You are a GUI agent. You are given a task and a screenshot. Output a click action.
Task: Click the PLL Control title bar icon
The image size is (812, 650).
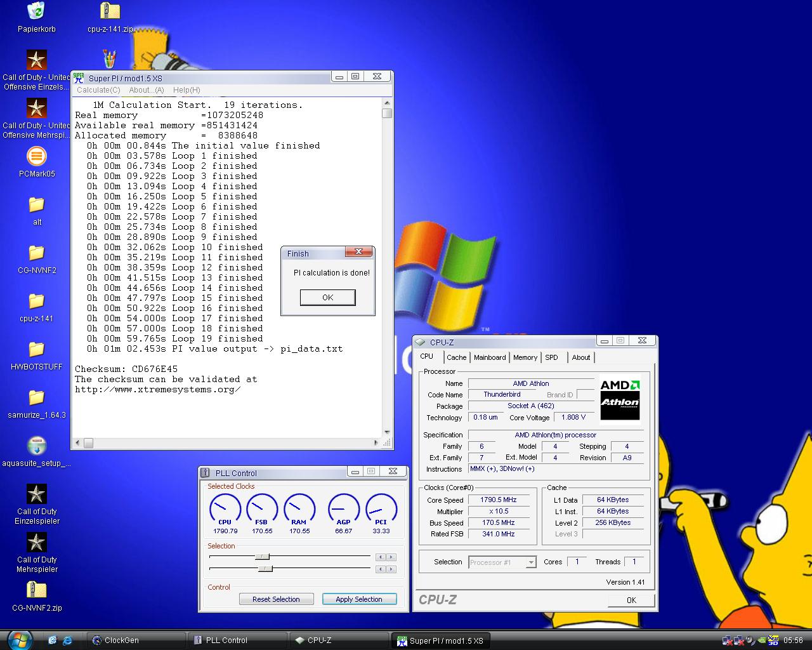pos(205,472)
